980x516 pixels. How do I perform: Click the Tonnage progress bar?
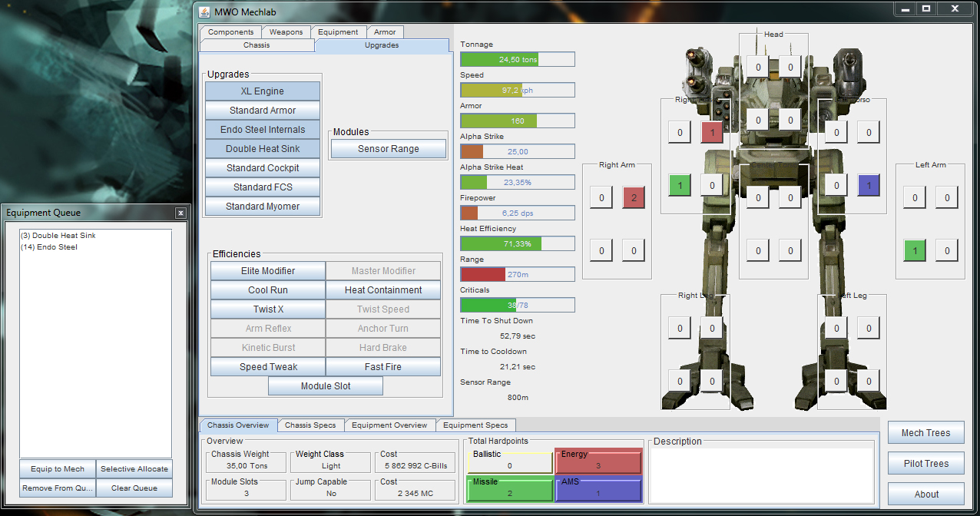coord(518,59)
